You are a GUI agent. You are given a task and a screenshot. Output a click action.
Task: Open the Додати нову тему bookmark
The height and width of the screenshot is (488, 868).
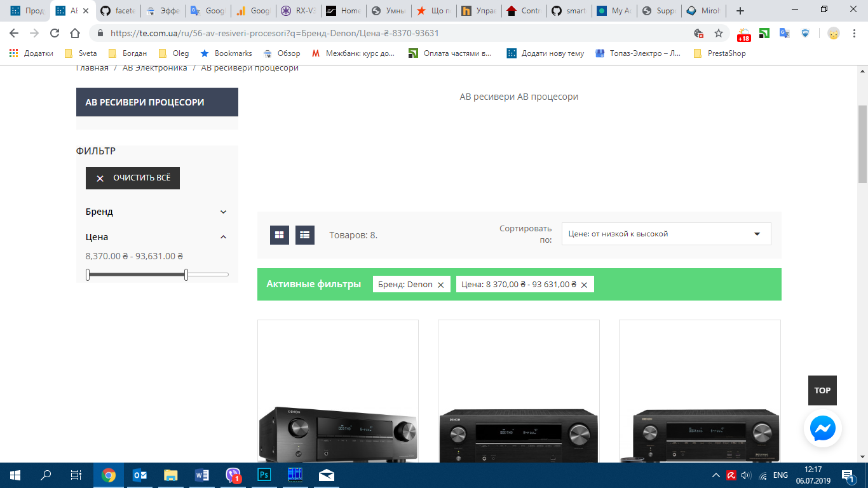(x=545, y=53)
